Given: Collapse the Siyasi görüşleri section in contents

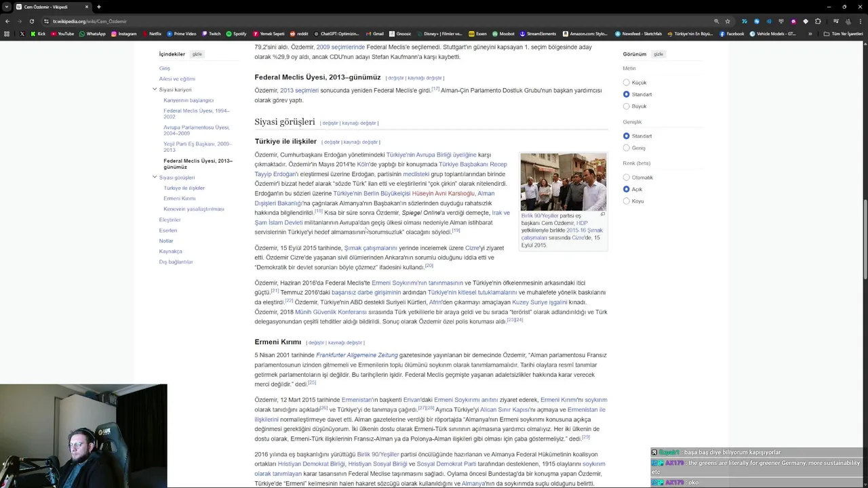Looking at the screenshot, I should pyautogui.click(x=155, y=178).
